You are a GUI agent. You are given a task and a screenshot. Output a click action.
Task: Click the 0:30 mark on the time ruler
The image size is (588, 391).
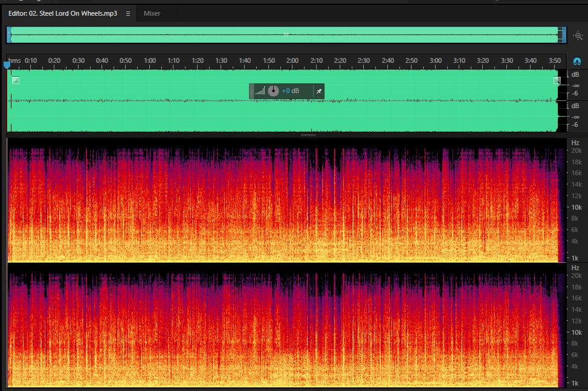[x=79, y=60]
